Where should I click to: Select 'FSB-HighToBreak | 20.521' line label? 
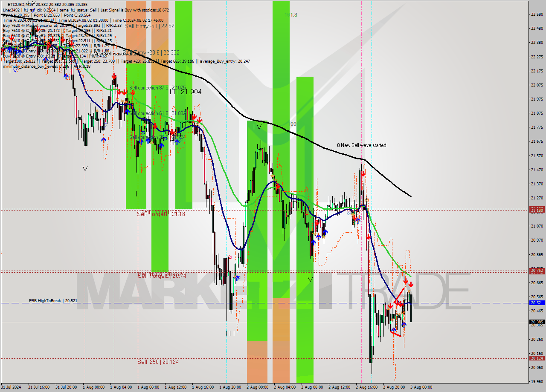click(x=53, y=301)
